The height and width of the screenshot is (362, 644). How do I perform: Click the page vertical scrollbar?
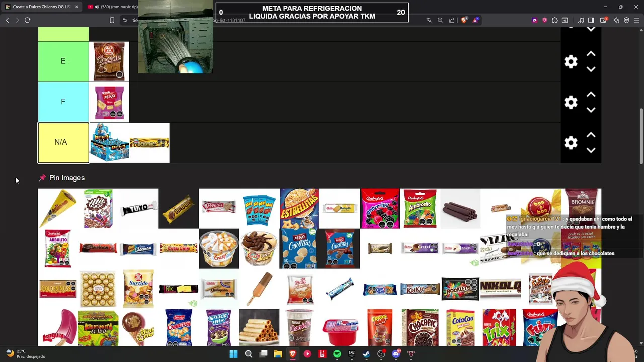[641, 136]
